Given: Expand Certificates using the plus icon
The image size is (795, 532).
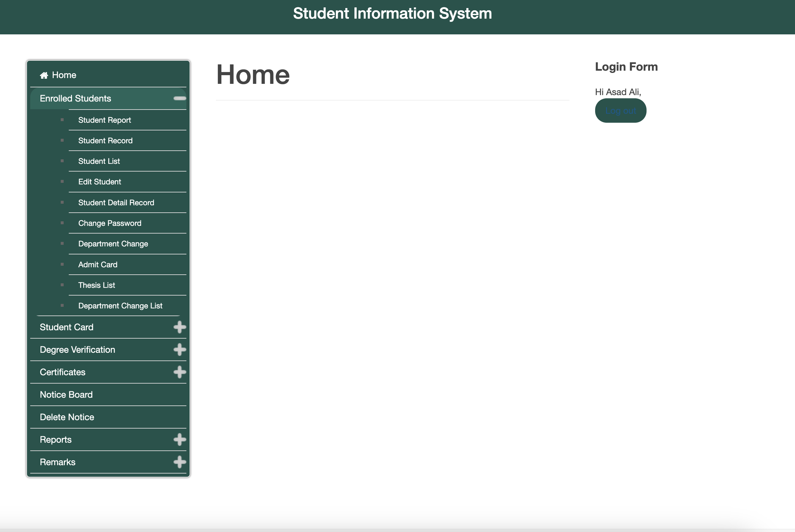Looking at the screenshot, I should [180, 372].
